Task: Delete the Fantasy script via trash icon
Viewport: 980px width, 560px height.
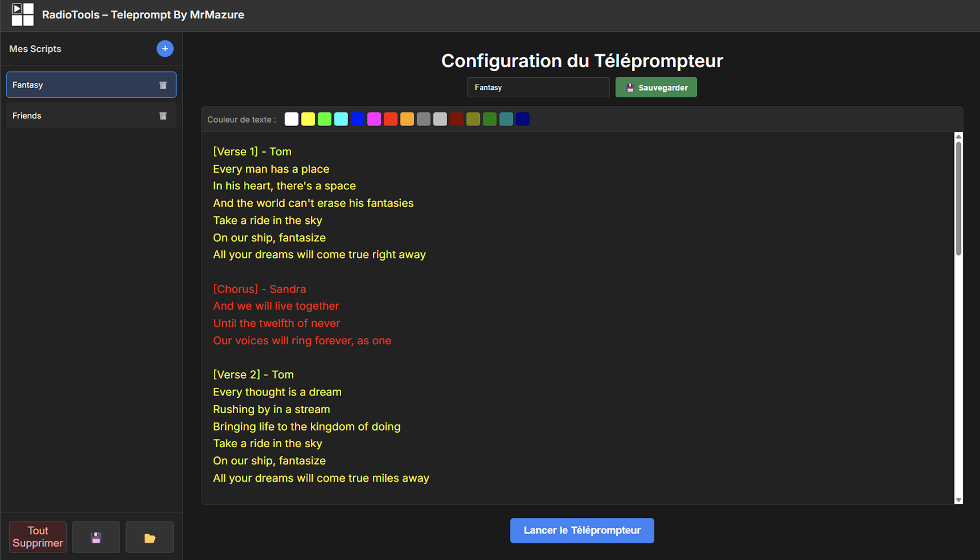Action: click(x=163, y=85)
